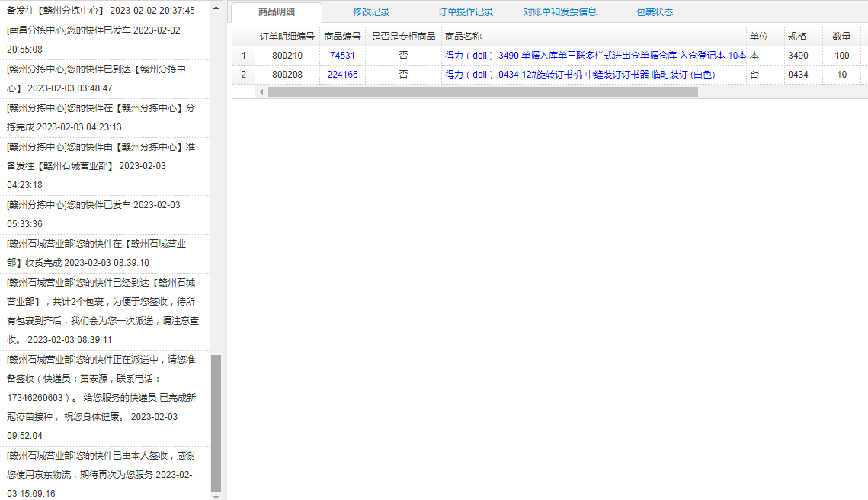Screen dimensions: 868x500
Task: Click the 赣州石城营业部 收货完成 08:39:10 entry
Action: click(x=104, y=253)
